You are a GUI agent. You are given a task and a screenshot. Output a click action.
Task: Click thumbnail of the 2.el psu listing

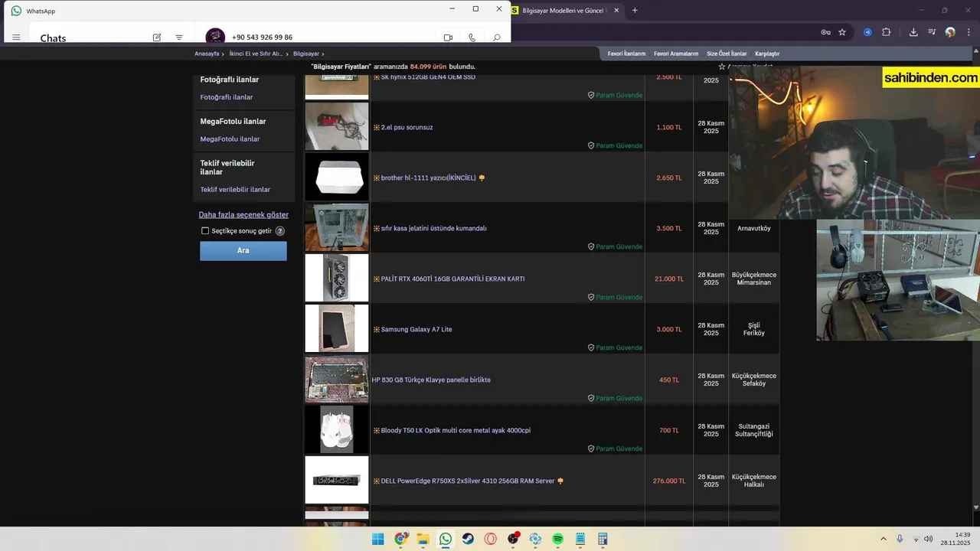tap(337, 126)
